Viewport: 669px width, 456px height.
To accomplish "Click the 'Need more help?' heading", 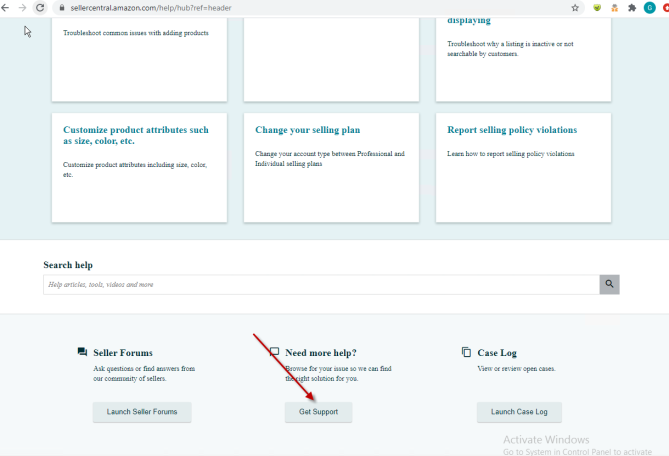I will pyautogui.click(x=321, y=353).
